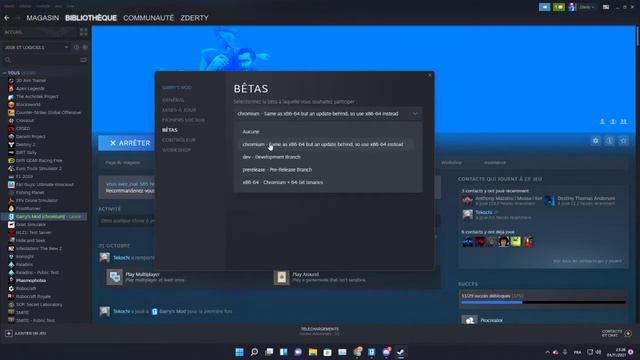Open the CONTRÔLEUR properties section
The width and height of the screenshot is (640, 360).
click(179, 140)
